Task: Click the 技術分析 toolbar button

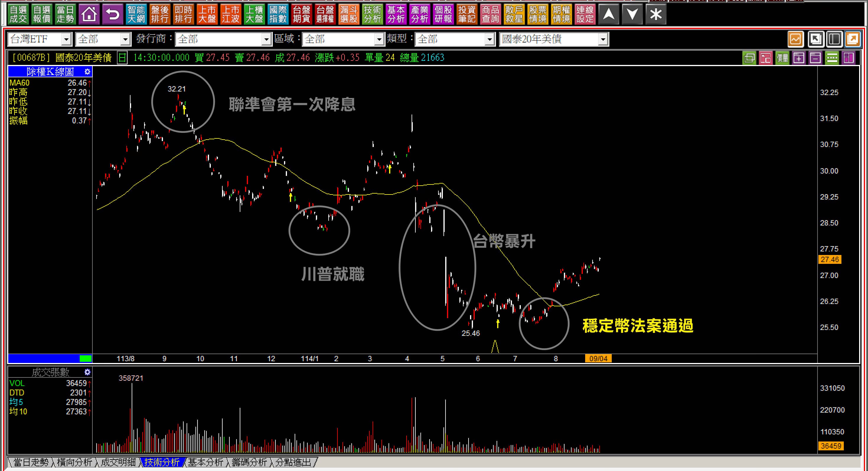Action: (372, 14)
